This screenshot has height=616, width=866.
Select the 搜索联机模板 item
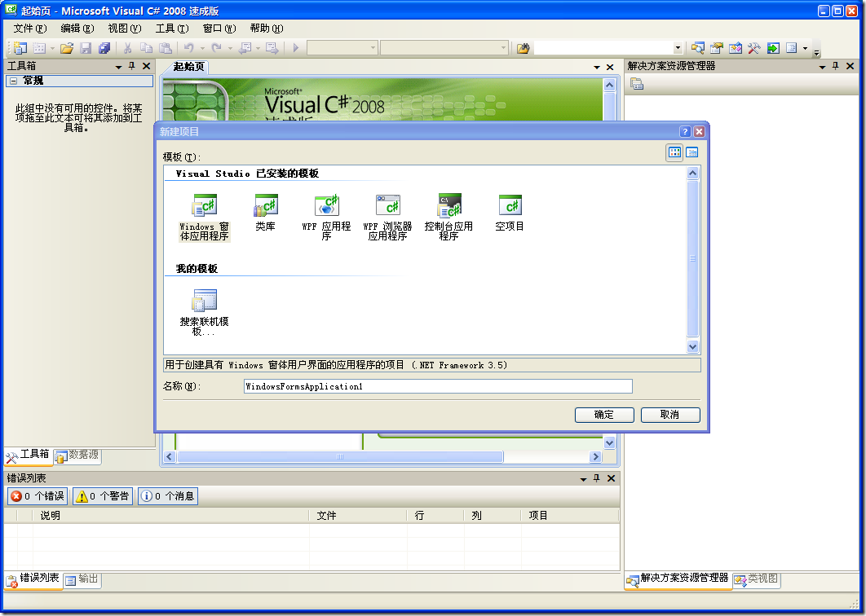click(x=205, y=312)
